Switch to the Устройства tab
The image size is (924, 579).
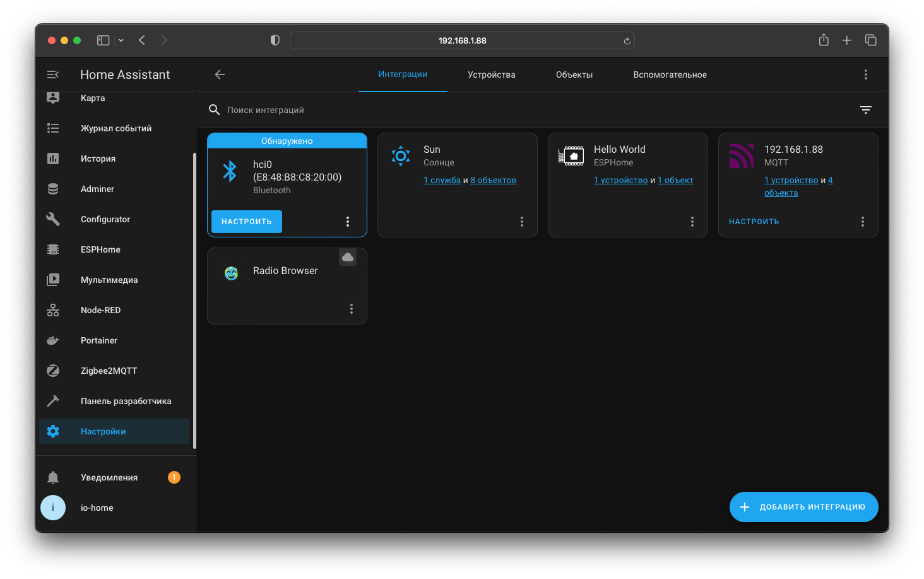(x=491, y=75)
